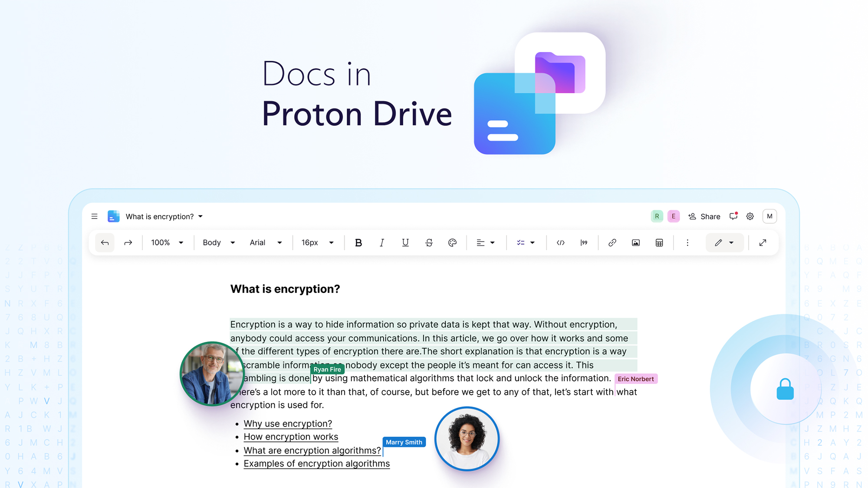Click the Strikethrough formatting icon

click(x=429, y=242)
